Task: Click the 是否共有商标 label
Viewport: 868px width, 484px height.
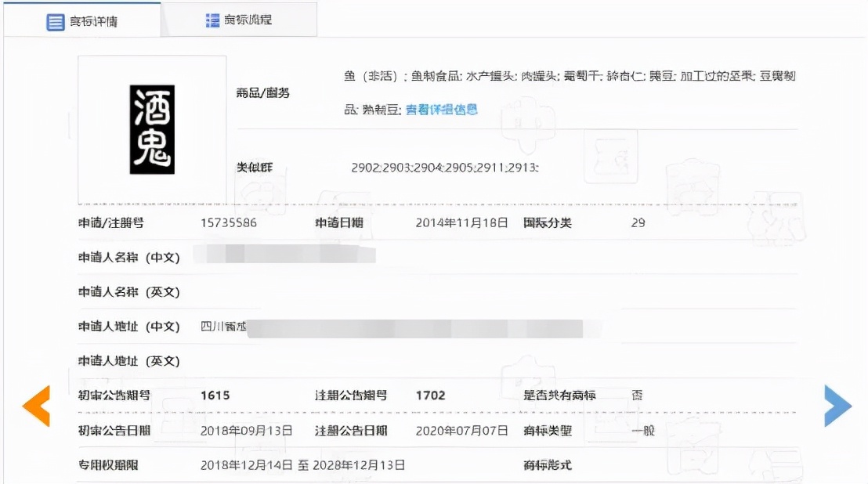Action: [x=559, y=396]
